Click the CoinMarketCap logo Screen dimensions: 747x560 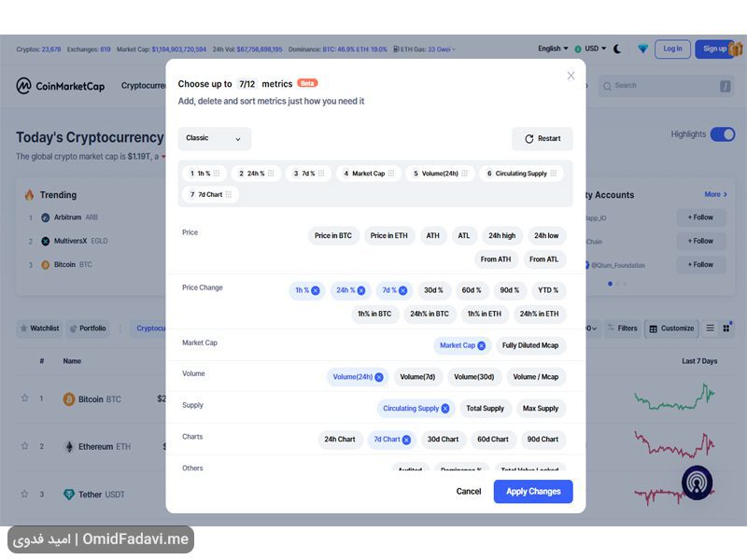tap(60, 86)
